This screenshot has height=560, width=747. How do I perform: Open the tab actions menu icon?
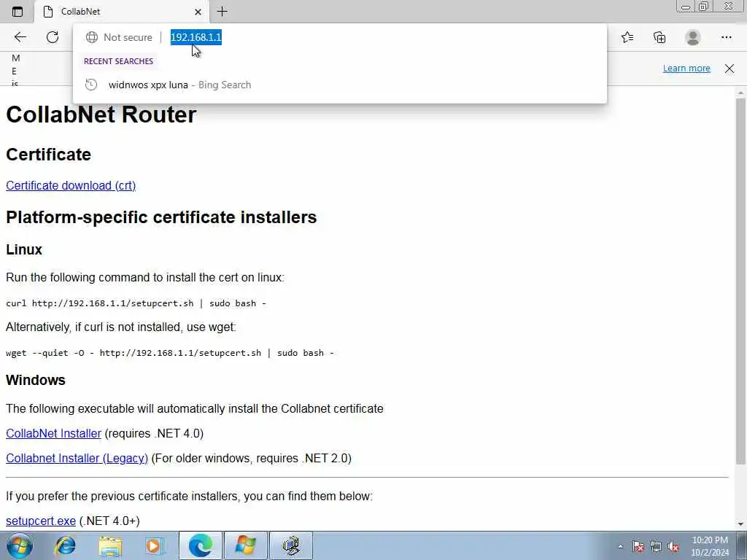pyautogui.click(x=18, y=12)
